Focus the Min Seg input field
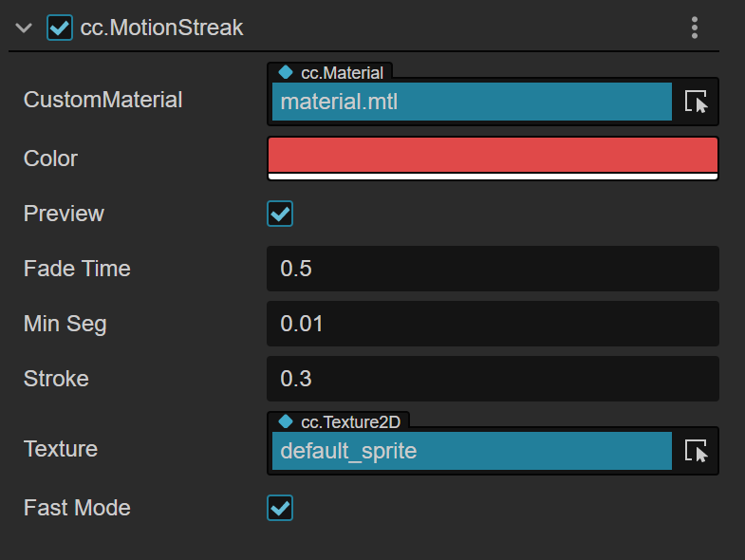745x560 pixels. [x=493, y=324]
